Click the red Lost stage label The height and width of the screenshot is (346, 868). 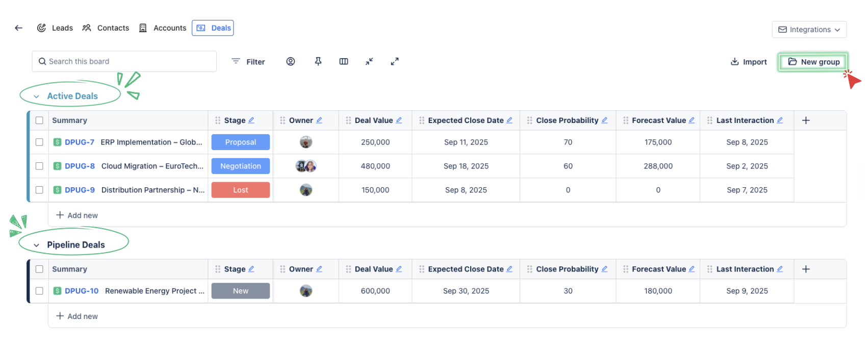tap(240, 190)
